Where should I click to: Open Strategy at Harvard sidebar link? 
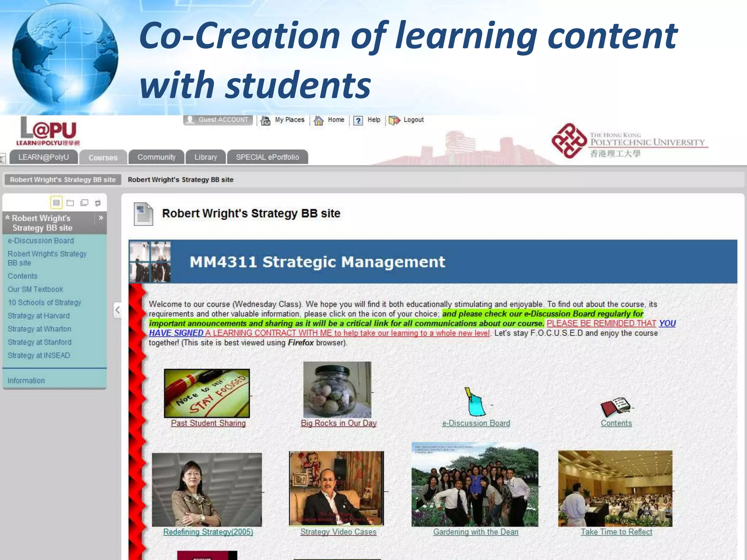pos(39,316)
